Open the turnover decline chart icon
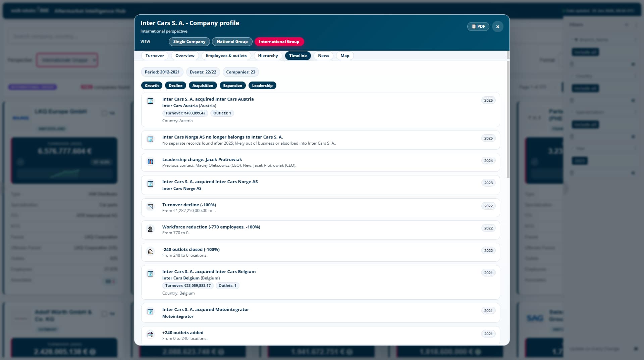 150,207
